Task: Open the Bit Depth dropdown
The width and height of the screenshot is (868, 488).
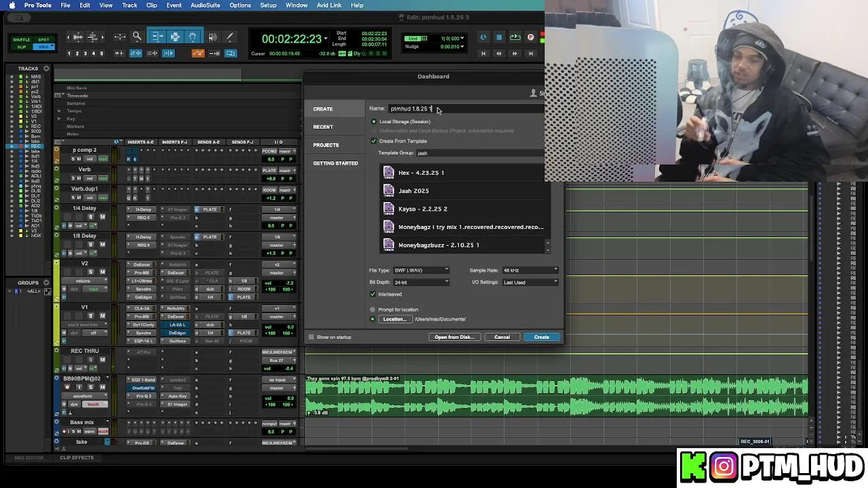Action: coord(421,282)
